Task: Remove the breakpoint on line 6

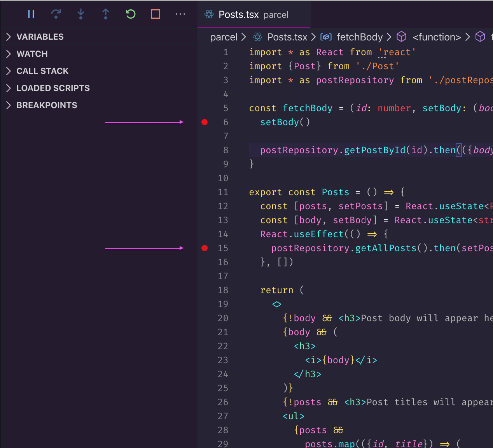Action: (205, 122)
